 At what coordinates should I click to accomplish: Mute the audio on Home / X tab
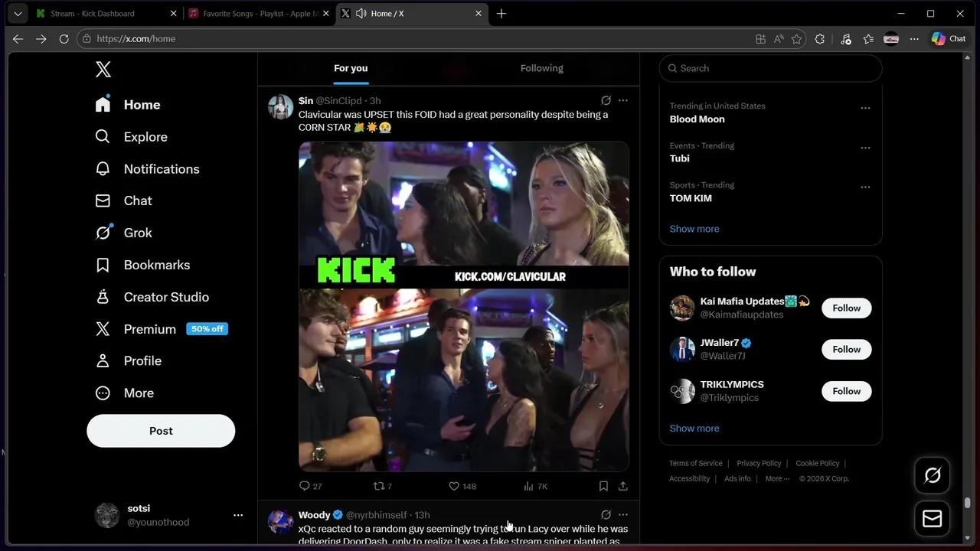361,14
